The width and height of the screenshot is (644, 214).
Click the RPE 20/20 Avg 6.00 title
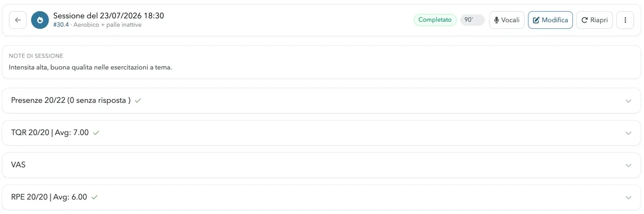coord(49,197)
